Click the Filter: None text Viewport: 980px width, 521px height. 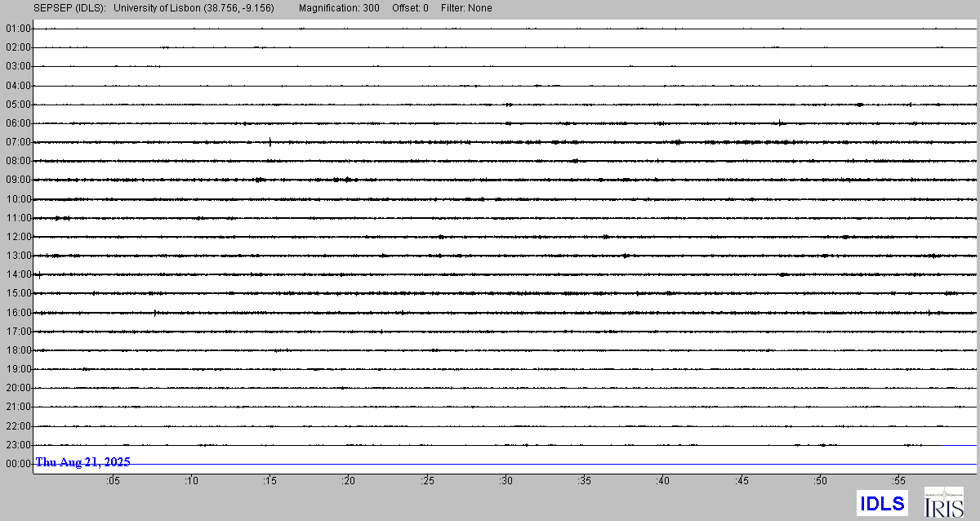click(465, 8)
